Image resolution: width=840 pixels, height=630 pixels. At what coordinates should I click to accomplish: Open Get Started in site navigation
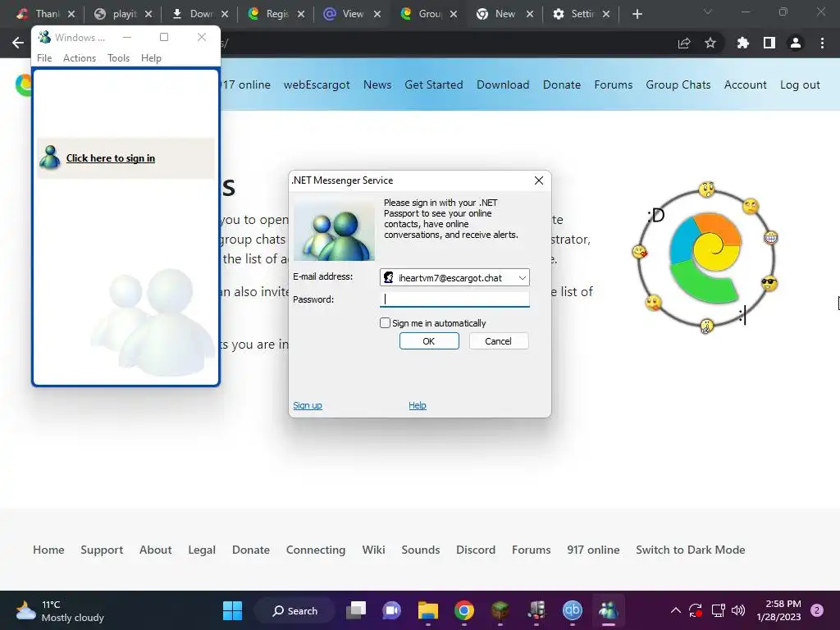tap(434, 84)
